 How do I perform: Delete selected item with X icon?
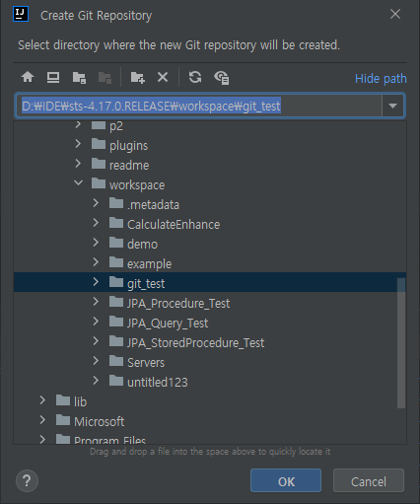[x=163, y=78]
